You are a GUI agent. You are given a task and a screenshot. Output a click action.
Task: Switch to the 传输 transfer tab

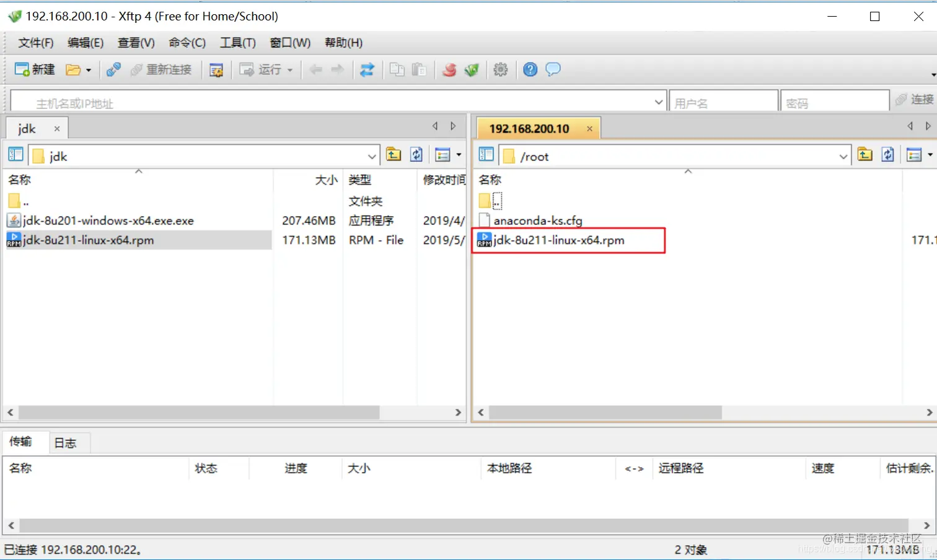21,442
